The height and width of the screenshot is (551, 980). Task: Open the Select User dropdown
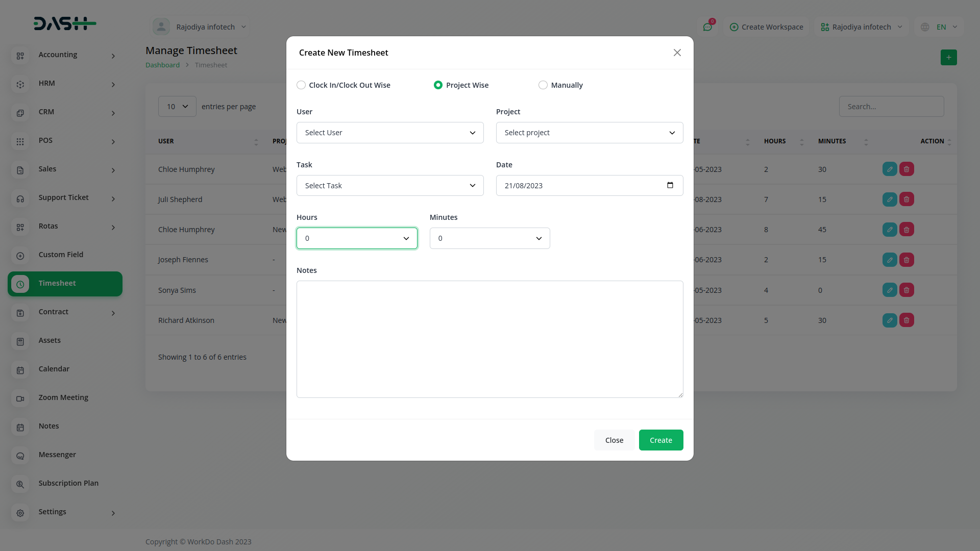(x=389, y=132)
